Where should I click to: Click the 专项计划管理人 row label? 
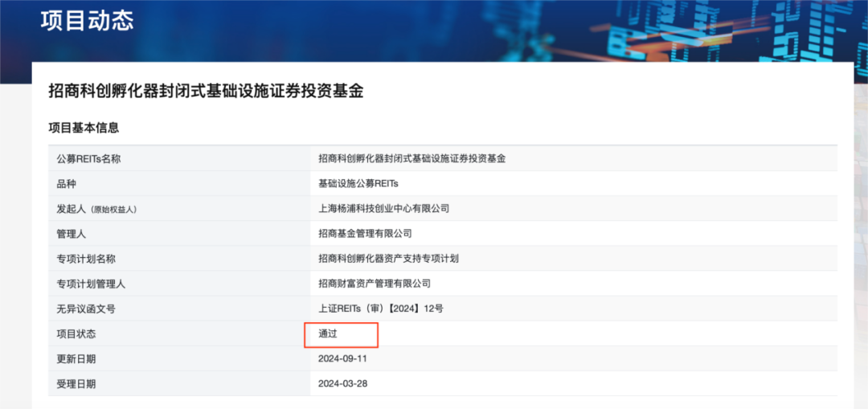91,284
